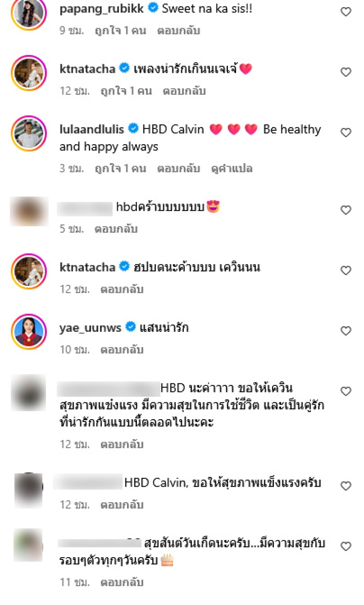The image size is (364, 605).
Task: Open yae_uunws's profile avatar
Action: [29, 331]
